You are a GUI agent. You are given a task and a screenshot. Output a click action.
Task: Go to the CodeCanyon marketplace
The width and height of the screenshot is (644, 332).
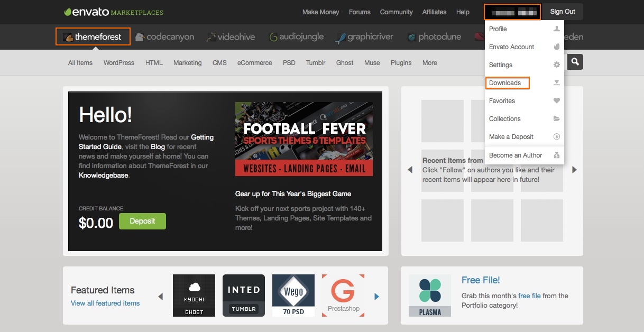click(164, 37)
